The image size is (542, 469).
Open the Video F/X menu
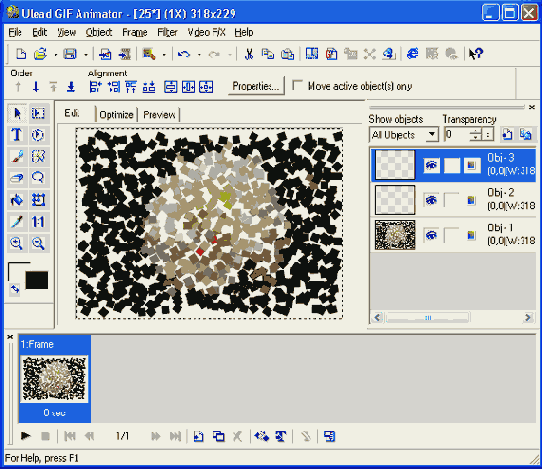(206, 32)
